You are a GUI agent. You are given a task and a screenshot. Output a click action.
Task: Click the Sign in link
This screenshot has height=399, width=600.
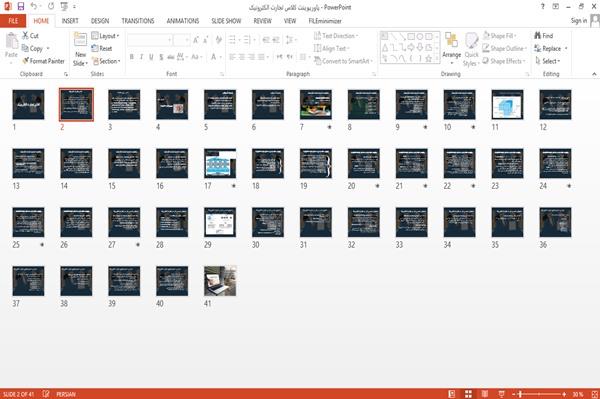click(579, 21)
